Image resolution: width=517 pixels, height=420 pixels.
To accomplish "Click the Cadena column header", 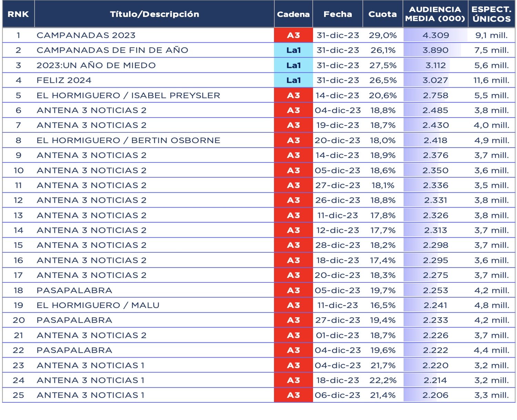I will (x=293, y=14).
